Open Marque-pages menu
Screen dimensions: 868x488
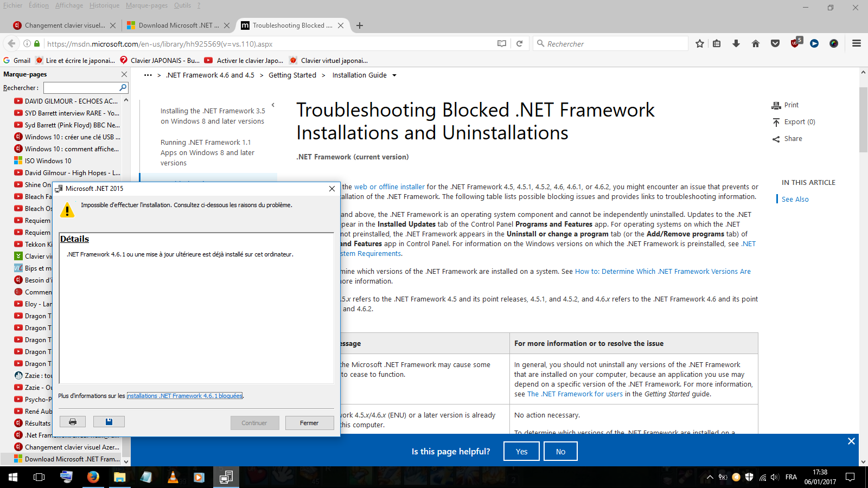146,5
